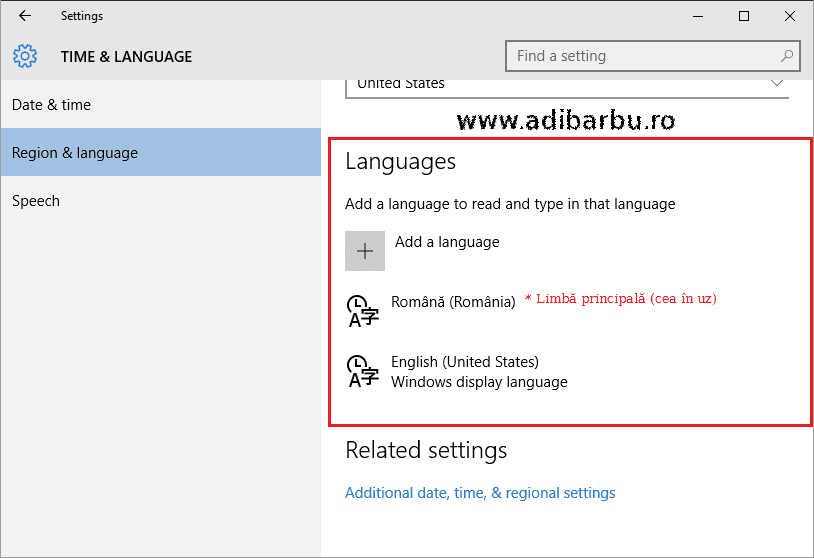This screenshot has height=558, width=814.
Task: Click the TIME & LANGUAGE header title
Action: click(x=126, y=57)
